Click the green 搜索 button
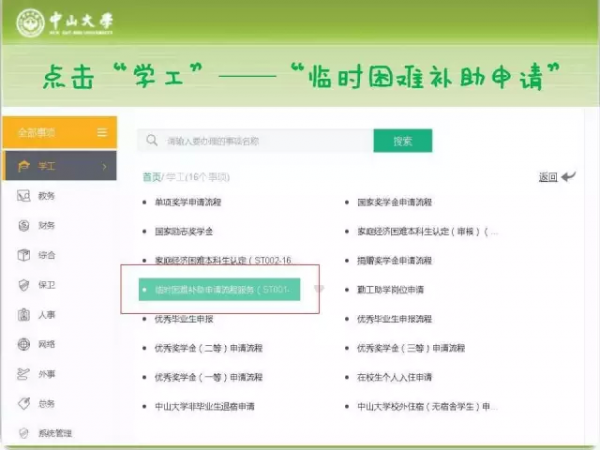The width and height of the screenshot is (600, 450). pyautogui.click(x=402, y=141)
